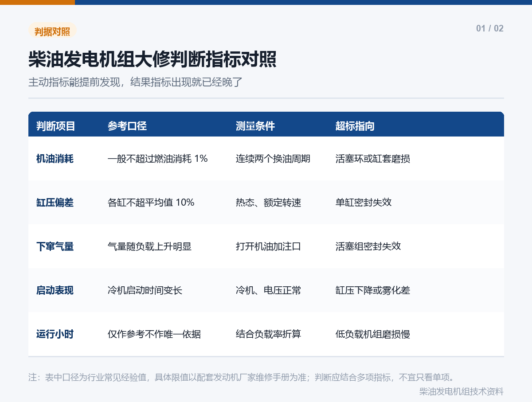Screen dimensions: 532x402
Task: Click cell 连续两个换油周期
Action: point(273,159)
